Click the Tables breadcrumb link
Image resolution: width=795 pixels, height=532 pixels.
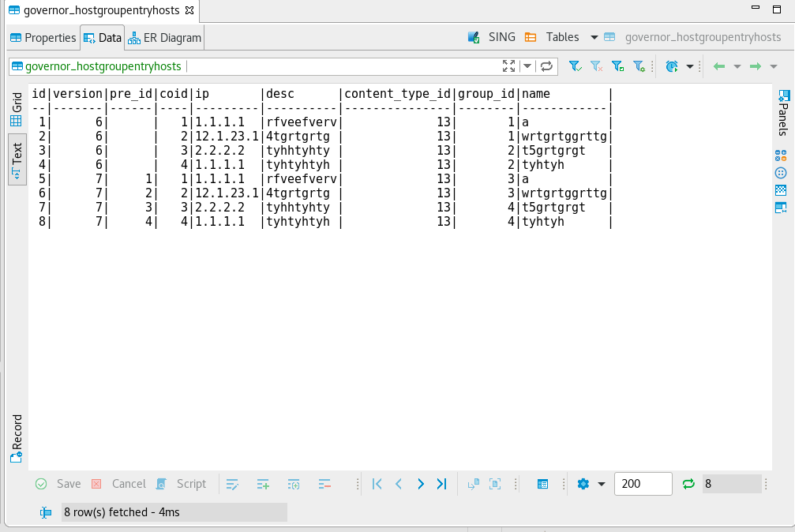[x=562, y=37]
